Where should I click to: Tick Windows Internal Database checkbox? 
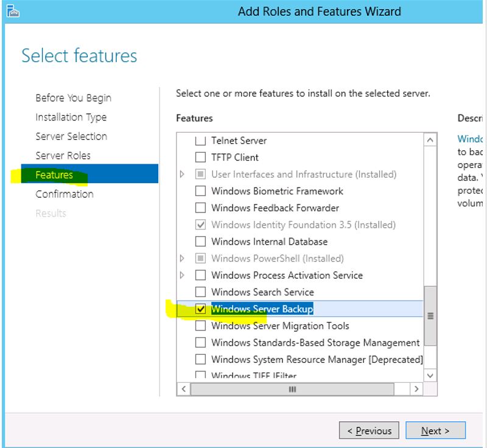click(200, 242)
